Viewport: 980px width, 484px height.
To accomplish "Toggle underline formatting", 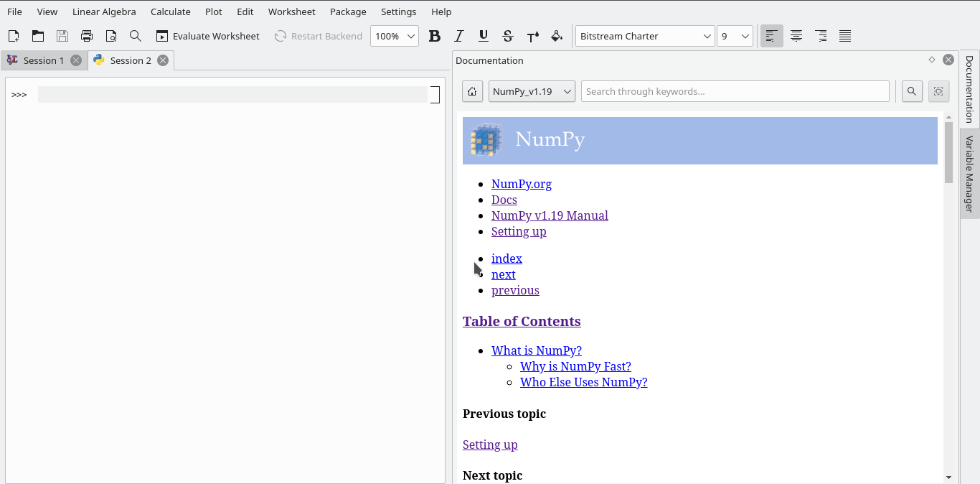I will click(x=484, y=36).
